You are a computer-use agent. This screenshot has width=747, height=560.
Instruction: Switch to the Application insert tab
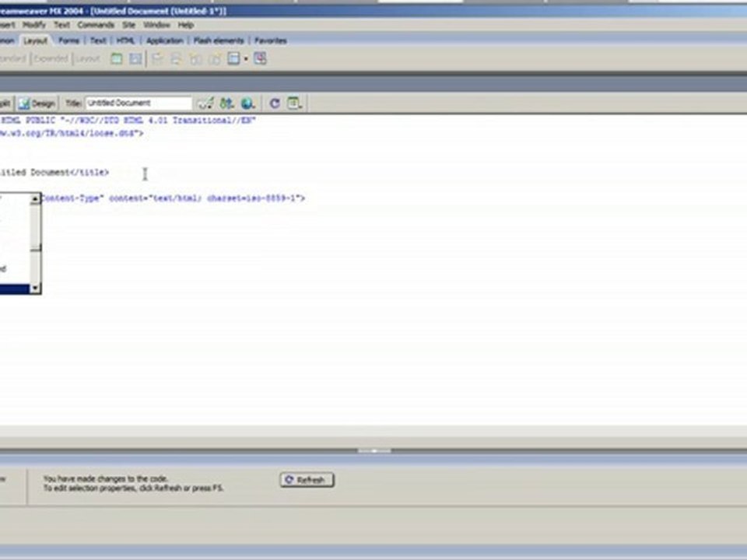click(x=165, y=40)
